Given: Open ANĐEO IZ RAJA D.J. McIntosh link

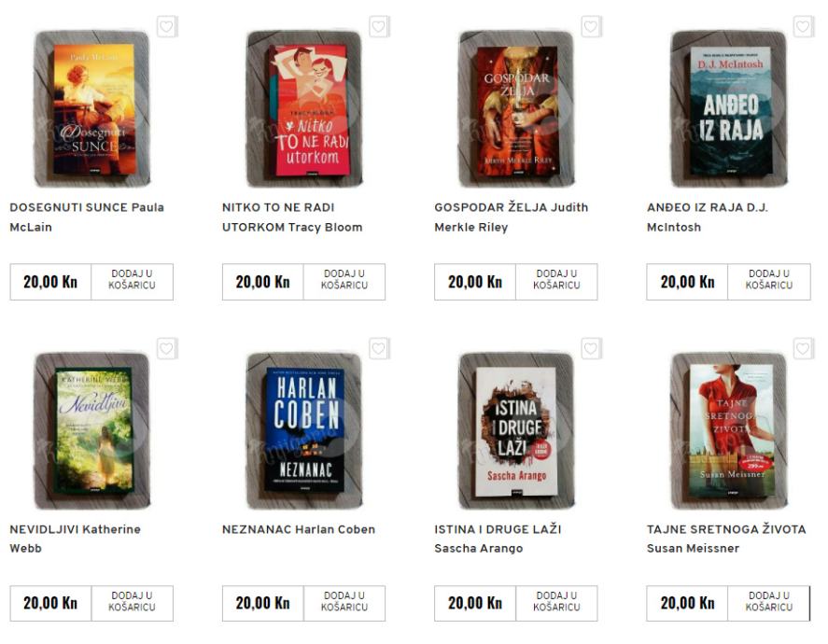Looking at the screenshot, I should click(707, 217).
